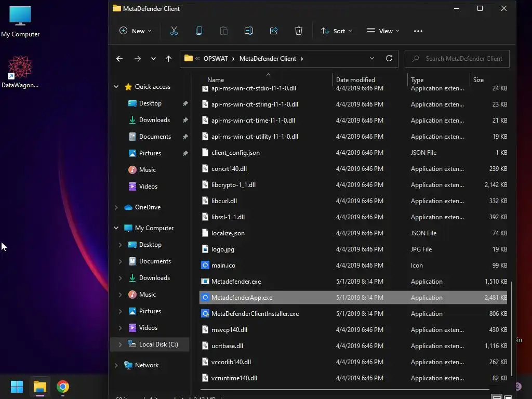Viewport: 532px width, 399px height.
Task: Unpin Pictures from Quick access
Action: pos(185,153)
